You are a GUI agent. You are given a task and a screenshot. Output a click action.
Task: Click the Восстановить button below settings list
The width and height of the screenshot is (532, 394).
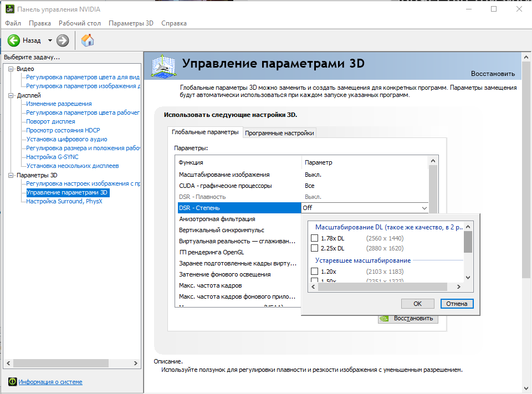408,318
